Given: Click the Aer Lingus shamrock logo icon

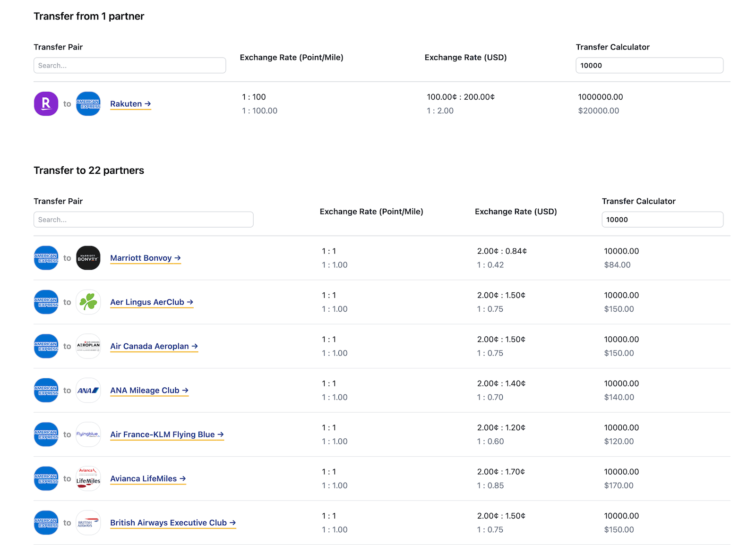Looking at the screenshot, I should click(88, 302).
